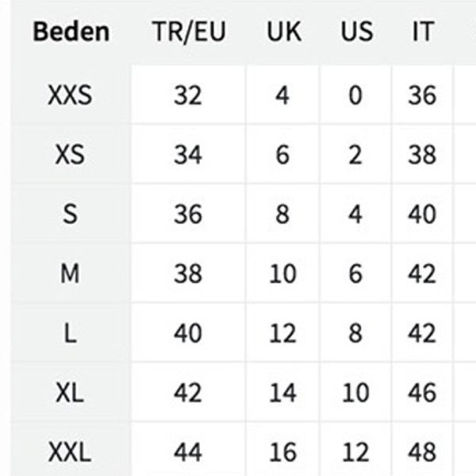Screen dimensions: 476x476
Task: Select US value 10 in XL row
Action: tap(355, 393)
